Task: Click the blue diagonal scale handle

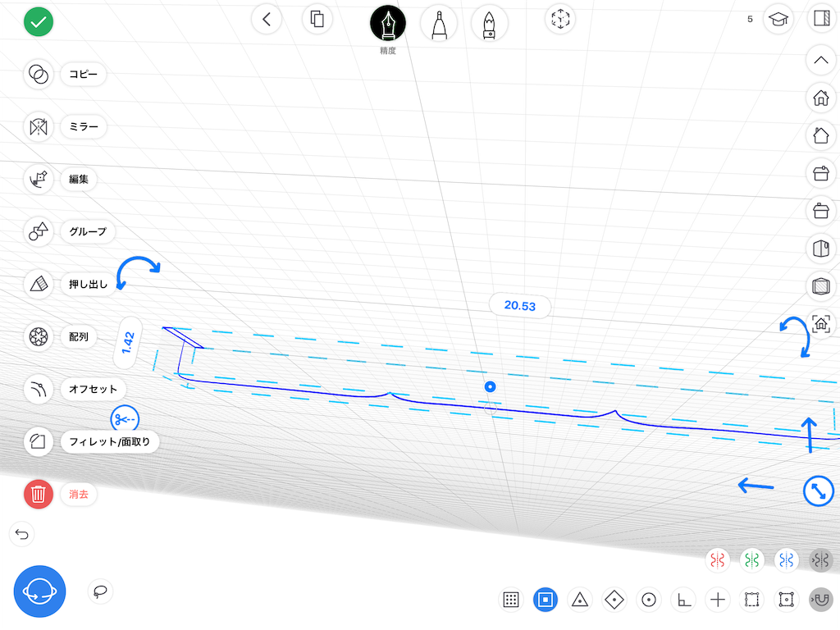Action: pos(819,491)
